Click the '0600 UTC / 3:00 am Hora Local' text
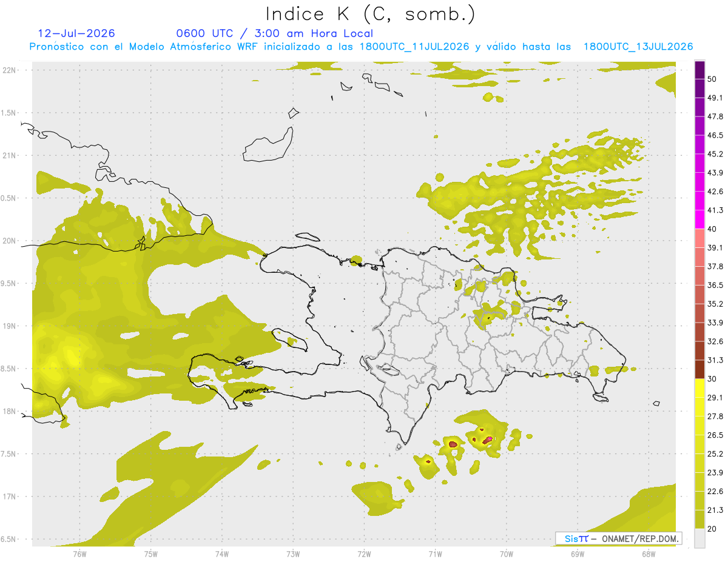This screenshot has width=728, height=562. click(274, 33)
